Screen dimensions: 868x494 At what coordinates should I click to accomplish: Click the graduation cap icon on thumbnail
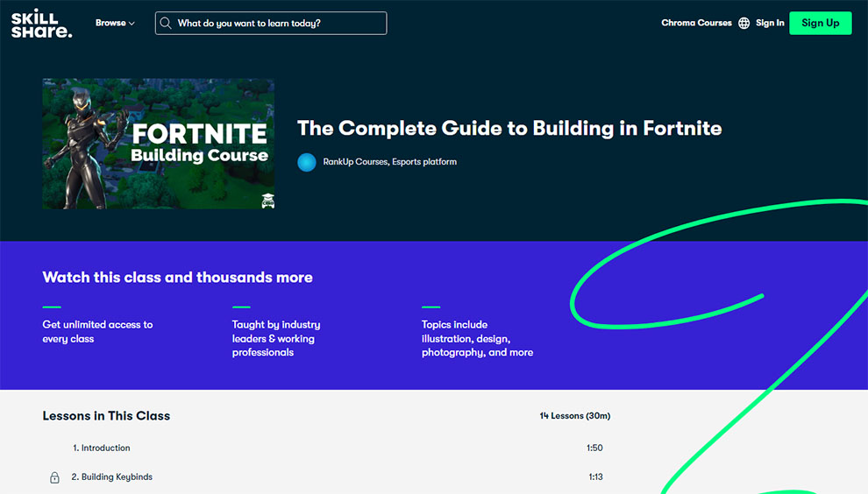tap(268, 201)
